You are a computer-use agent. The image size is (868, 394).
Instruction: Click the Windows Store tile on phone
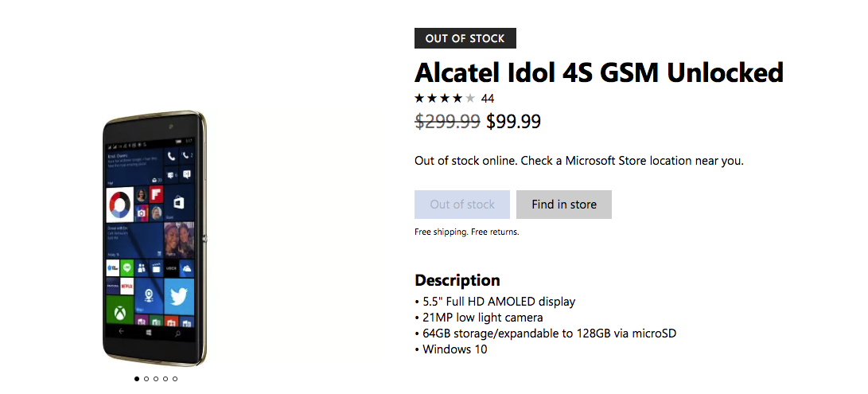(x=179, y=201)
